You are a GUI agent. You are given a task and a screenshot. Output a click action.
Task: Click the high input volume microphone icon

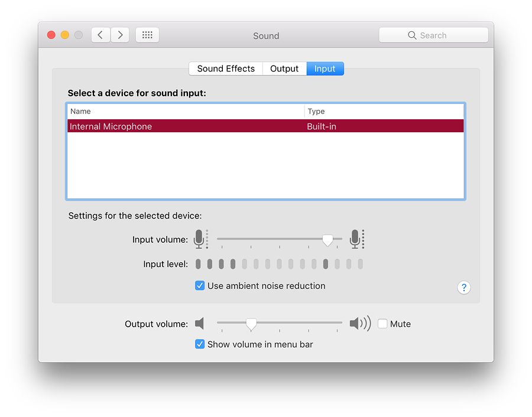357,239
